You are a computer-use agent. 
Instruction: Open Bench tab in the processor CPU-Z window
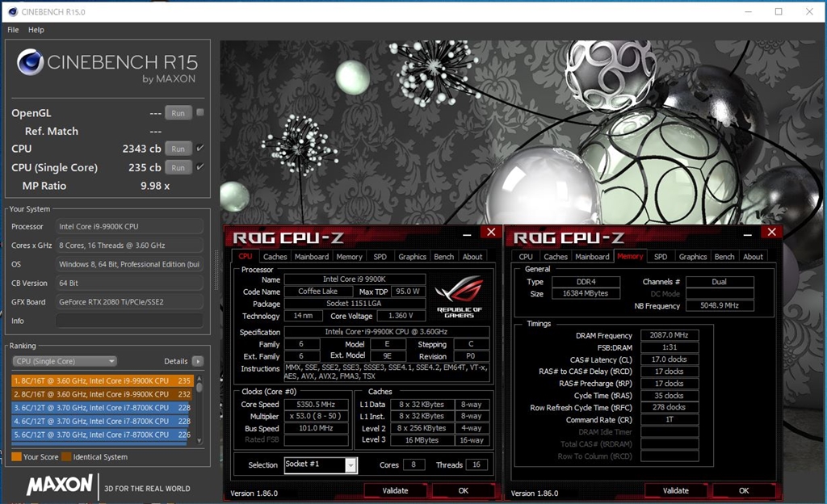point(443,257)
